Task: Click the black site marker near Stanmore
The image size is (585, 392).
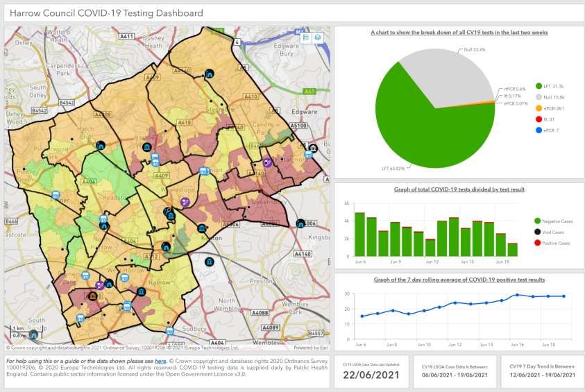Action: (x=210, y=74)
